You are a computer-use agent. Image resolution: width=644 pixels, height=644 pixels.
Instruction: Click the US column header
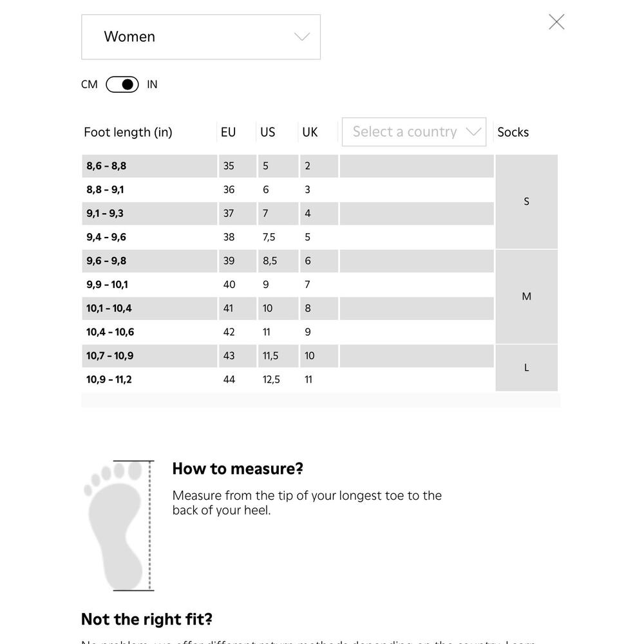(x=268, y=132)
